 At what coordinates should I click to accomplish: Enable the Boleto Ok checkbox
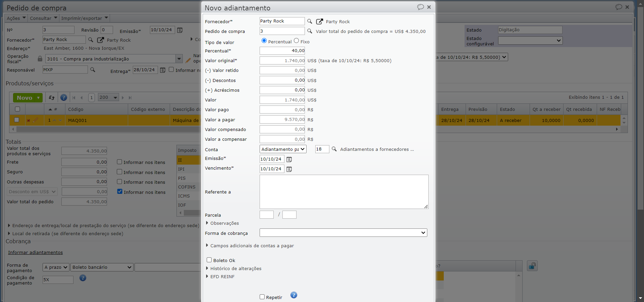pos(209,260)
